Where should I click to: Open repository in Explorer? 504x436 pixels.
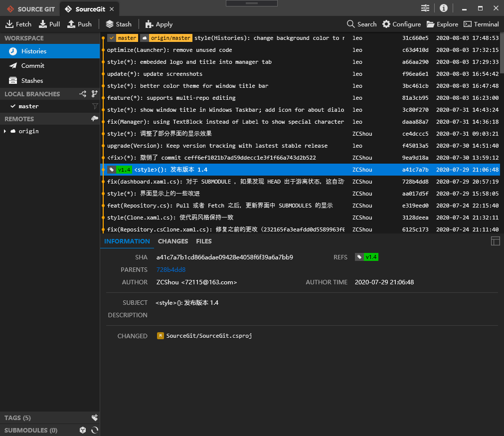click(x=442, y=24)
